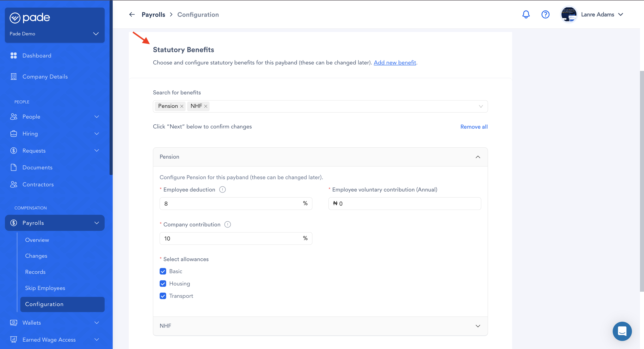Open the Dashboard sidebar item

click(37, 55)
